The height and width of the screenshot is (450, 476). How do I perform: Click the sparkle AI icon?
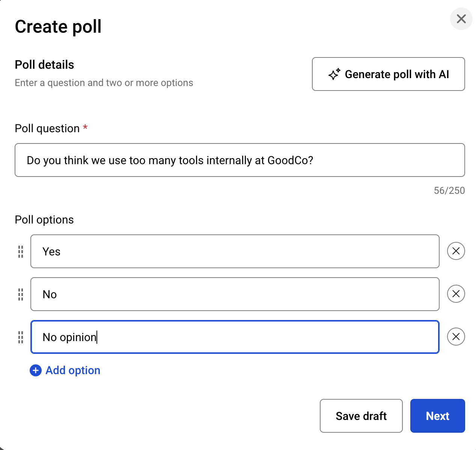(x=334, y=74)
